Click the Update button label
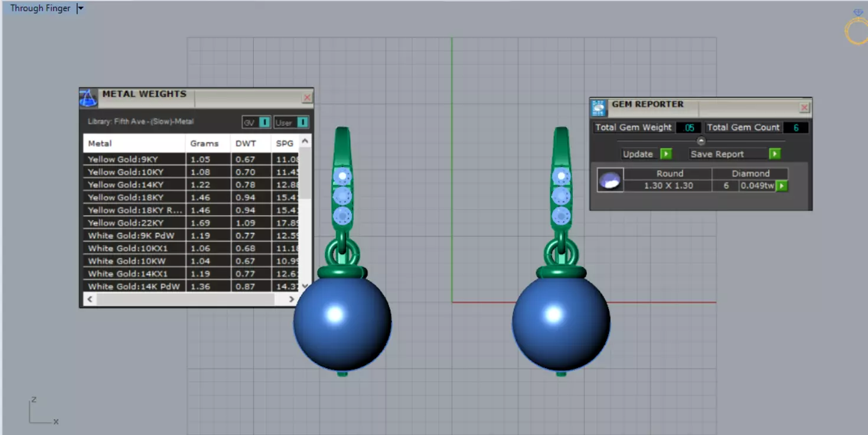Image resolution: width=868 pixels, height=435 pixels. coord(638,154)
